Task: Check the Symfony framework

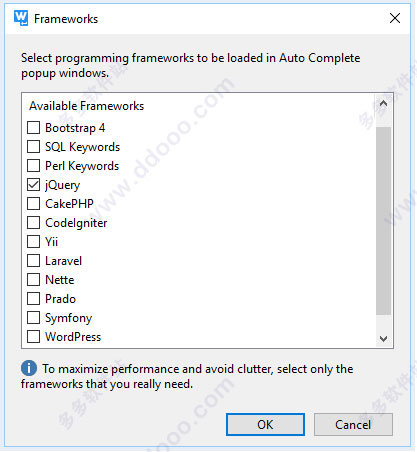Action: (33, 318)
